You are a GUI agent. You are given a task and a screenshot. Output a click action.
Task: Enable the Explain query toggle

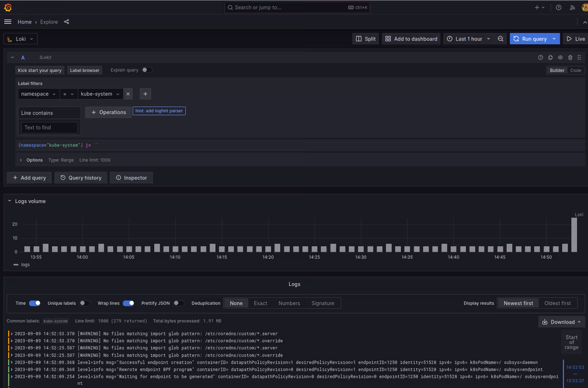[x=147, y=70]
